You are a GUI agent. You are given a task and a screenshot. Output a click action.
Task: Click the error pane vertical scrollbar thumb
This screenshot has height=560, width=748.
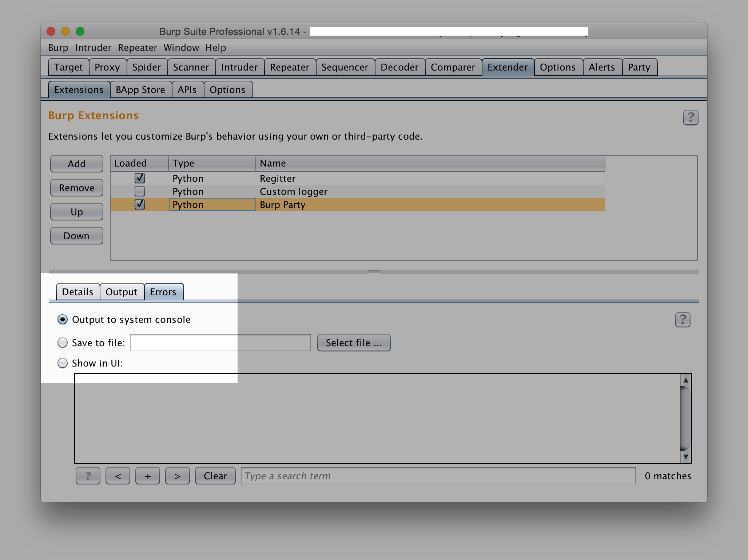click(x=685, y=418)
